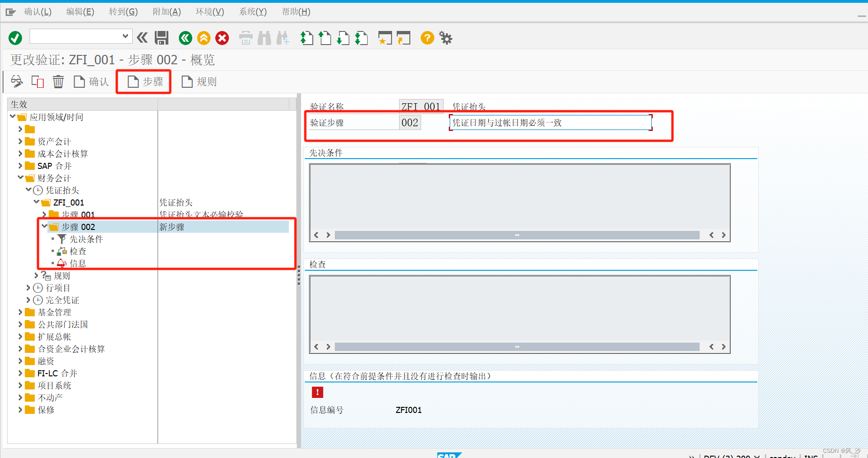Click the 步骤 (Step) create button

pyautogui.click(x=145, y=82)
